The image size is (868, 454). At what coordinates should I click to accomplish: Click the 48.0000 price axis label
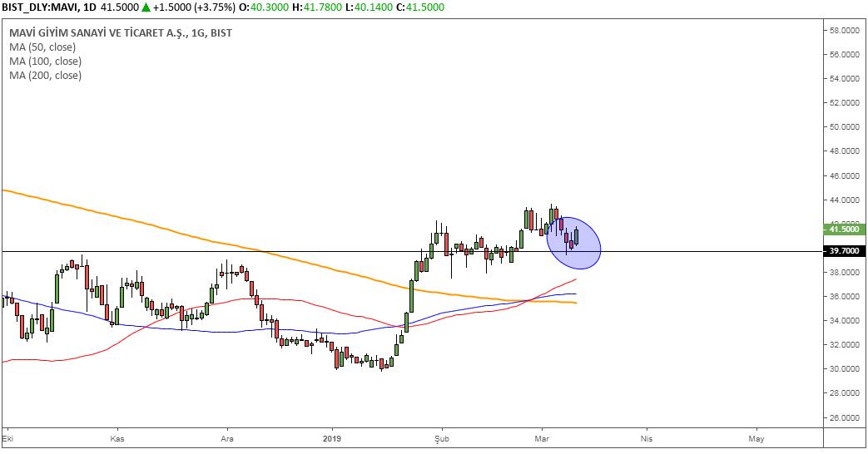[x=844, y=151]
